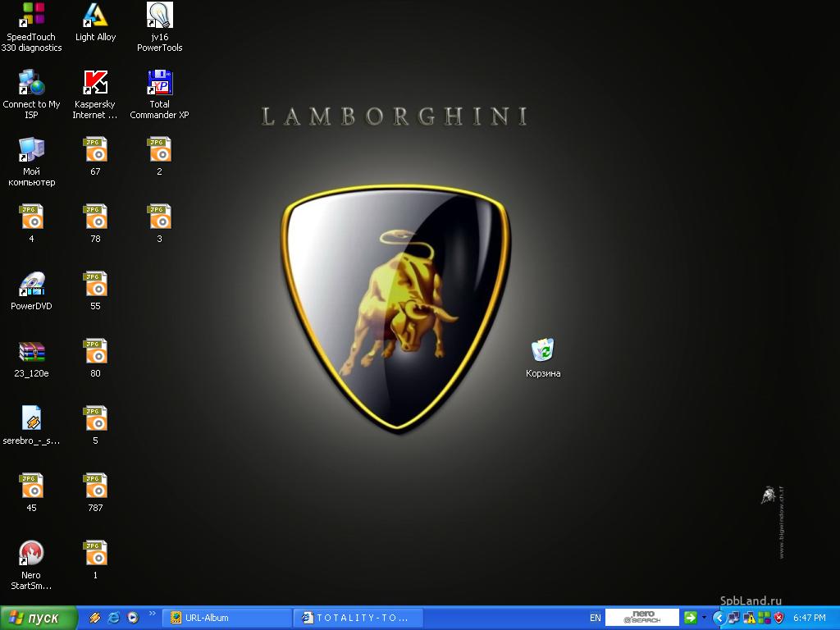840x630 pixels.
Task: Switch to URL-Album taskbar window
Action: coord(226,618)
